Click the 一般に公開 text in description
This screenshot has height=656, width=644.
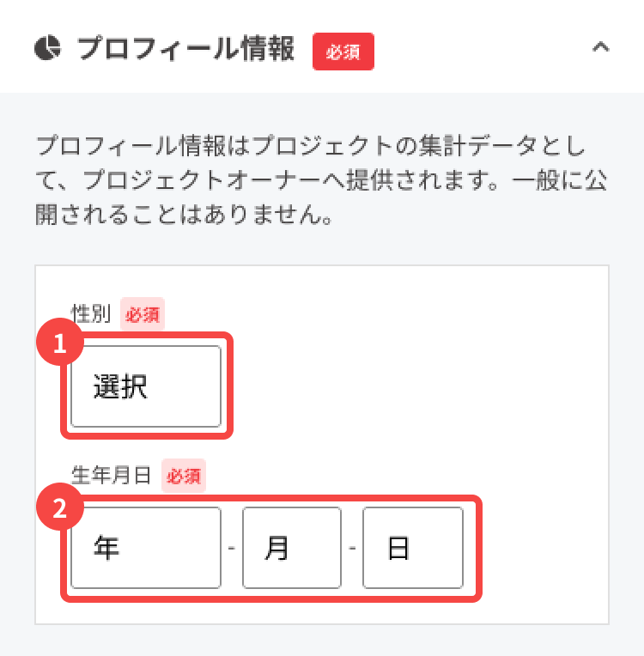pyautogui.click(x=558, y=179)
